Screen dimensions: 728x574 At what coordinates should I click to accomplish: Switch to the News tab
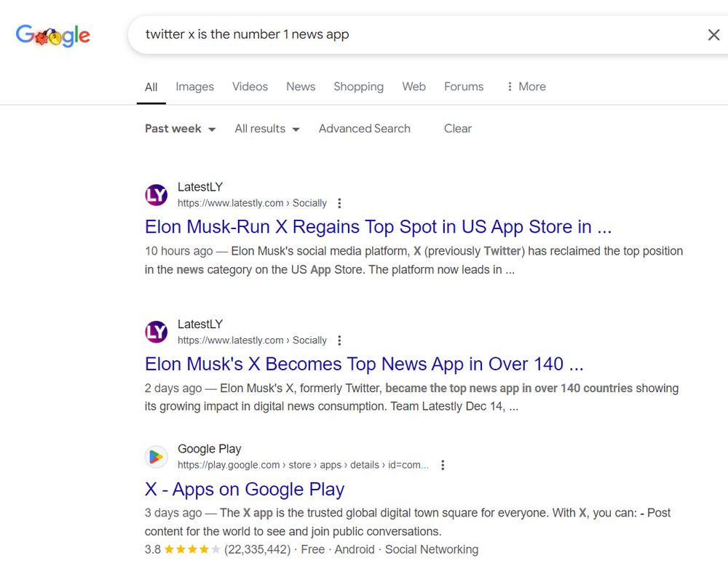tap(301, 87)
